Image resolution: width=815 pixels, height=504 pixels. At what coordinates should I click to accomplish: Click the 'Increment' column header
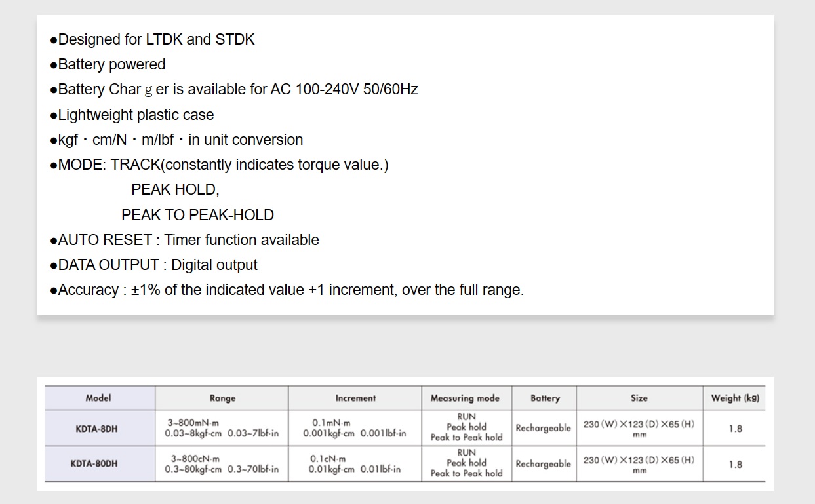click(x=355, y=398)
